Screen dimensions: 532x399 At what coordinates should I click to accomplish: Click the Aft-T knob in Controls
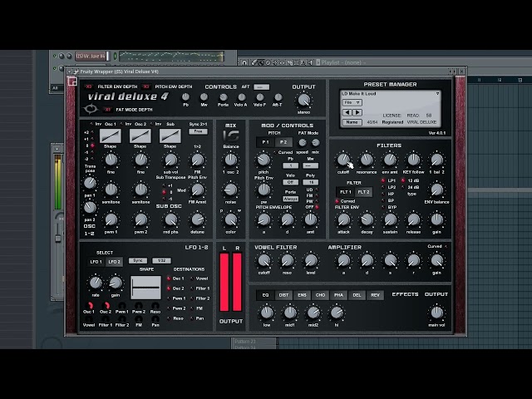point(278,97)
